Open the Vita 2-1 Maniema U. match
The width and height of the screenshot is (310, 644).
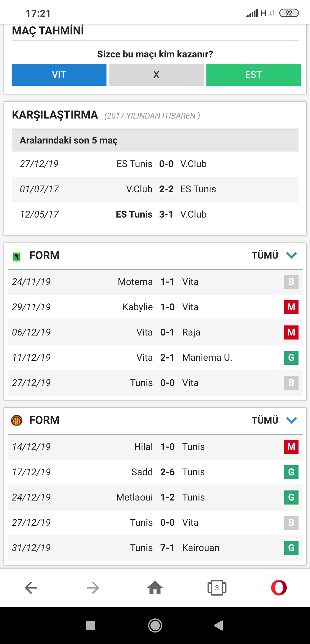click(x=155, y=358)
